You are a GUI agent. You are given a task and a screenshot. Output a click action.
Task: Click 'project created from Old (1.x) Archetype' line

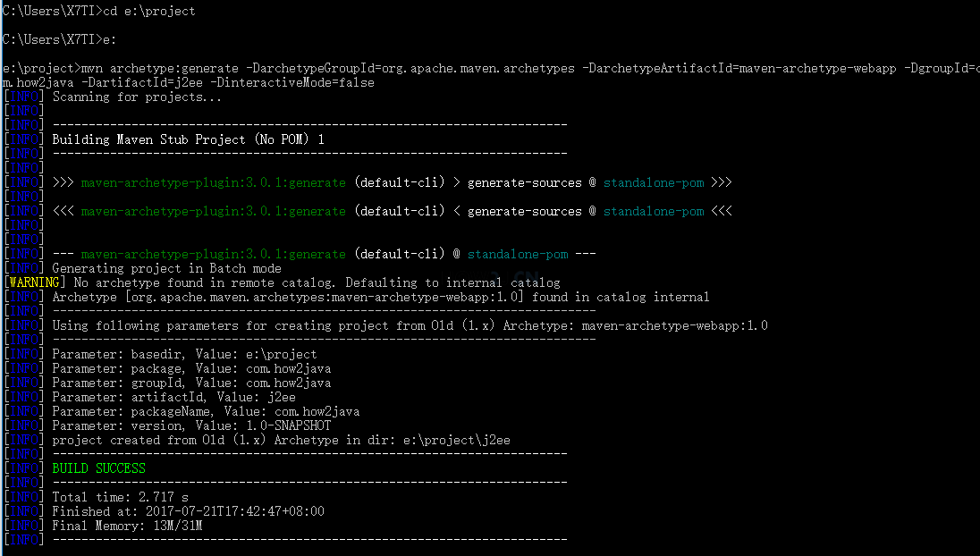tap(281, 440)
